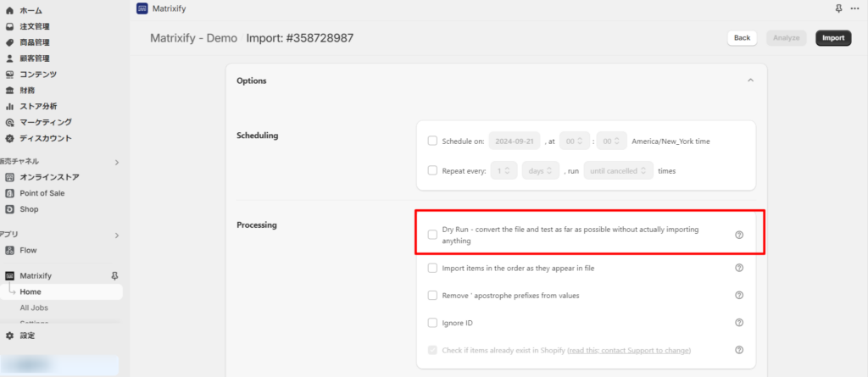Click the orders inbox icon (注文管理)

(x=9, y=26)
